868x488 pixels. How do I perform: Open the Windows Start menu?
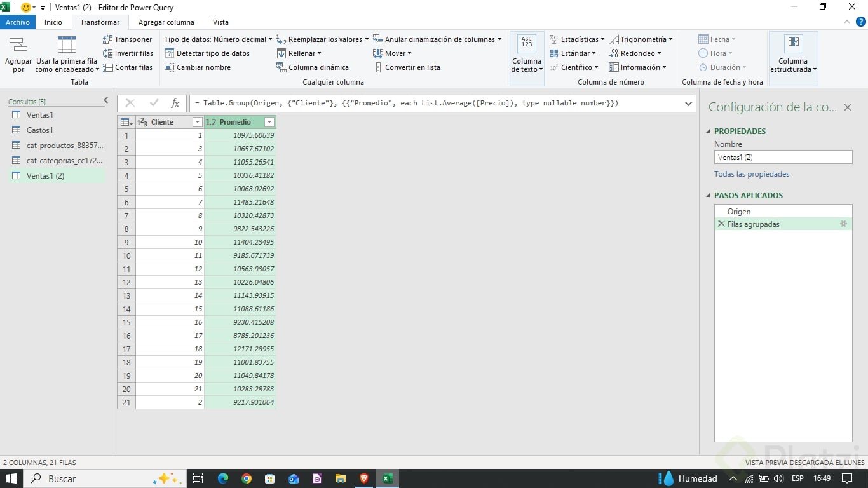pyautogui.click(x=11, y=478)
